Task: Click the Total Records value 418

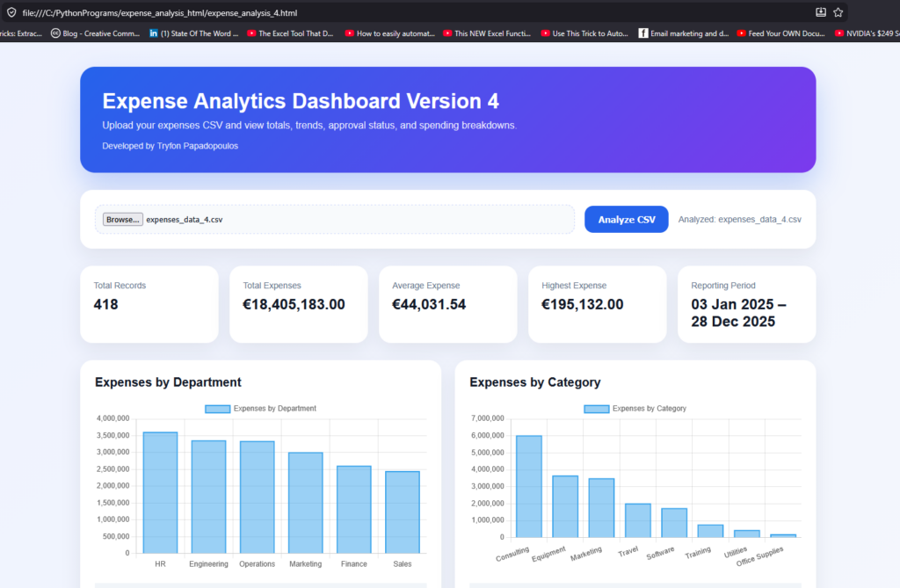Action: point(105,304)
